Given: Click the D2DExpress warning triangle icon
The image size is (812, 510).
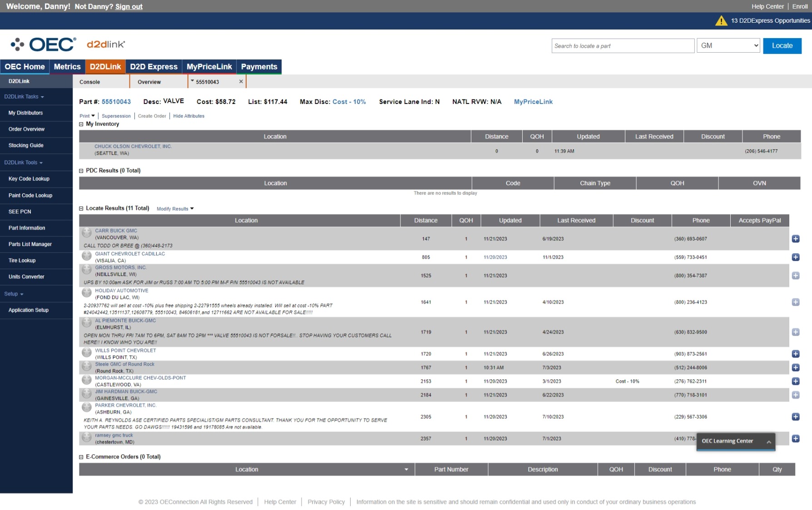Looking at the screenshot, I should 721,21.
